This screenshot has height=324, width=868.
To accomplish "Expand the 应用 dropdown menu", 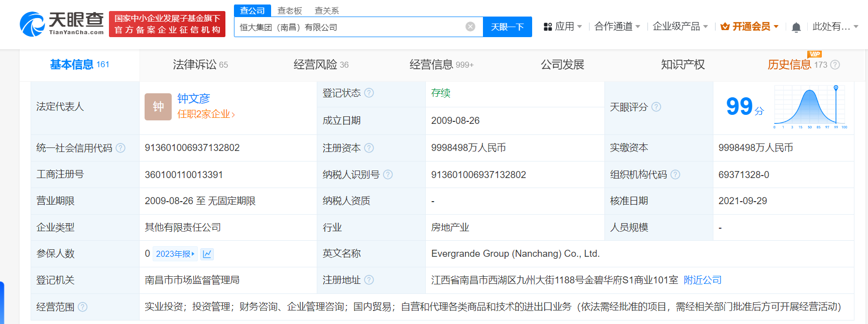I will (563, 27).
